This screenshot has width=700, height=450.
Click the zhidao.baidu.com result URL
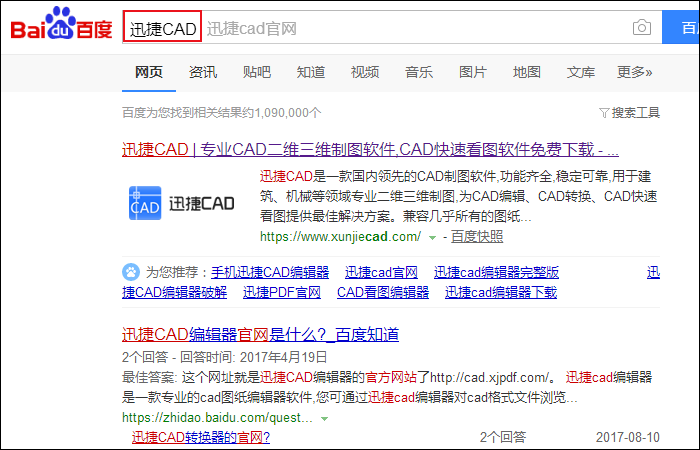(x=217, y=418)
